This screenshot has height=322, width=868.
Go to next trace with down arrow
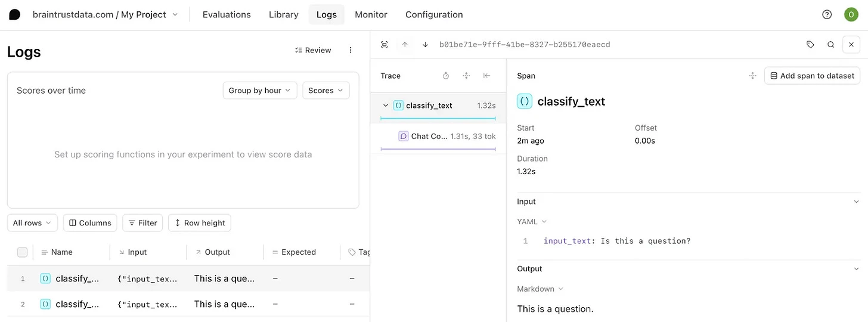pyautogui.click(x=425, y=45)
